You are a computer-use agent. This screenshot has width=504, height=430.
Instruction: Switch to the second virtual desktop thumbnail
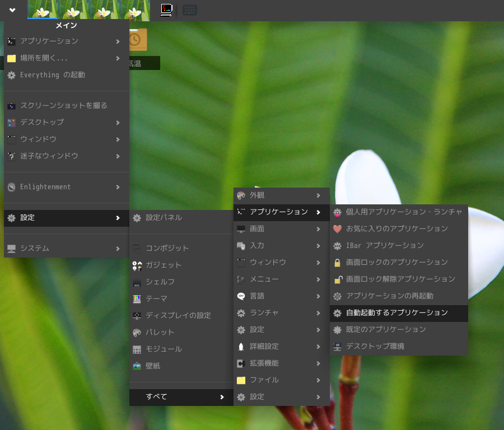73,10
